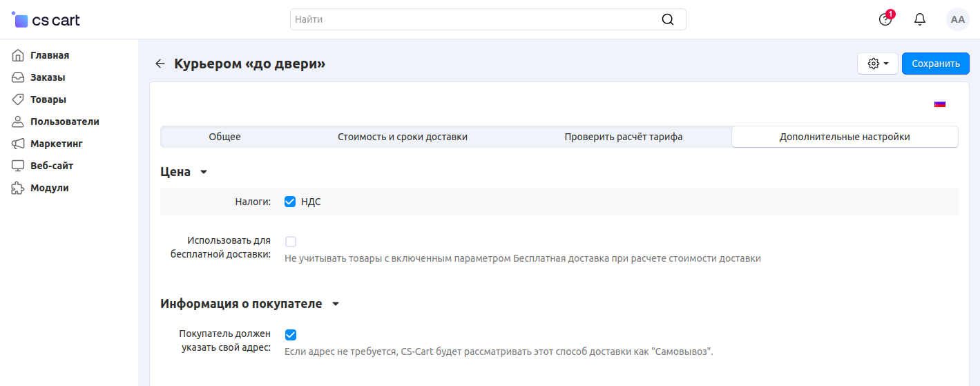Screen dimensions: 980x386
Task: Click the Найти search field
Action: (477, 19)
